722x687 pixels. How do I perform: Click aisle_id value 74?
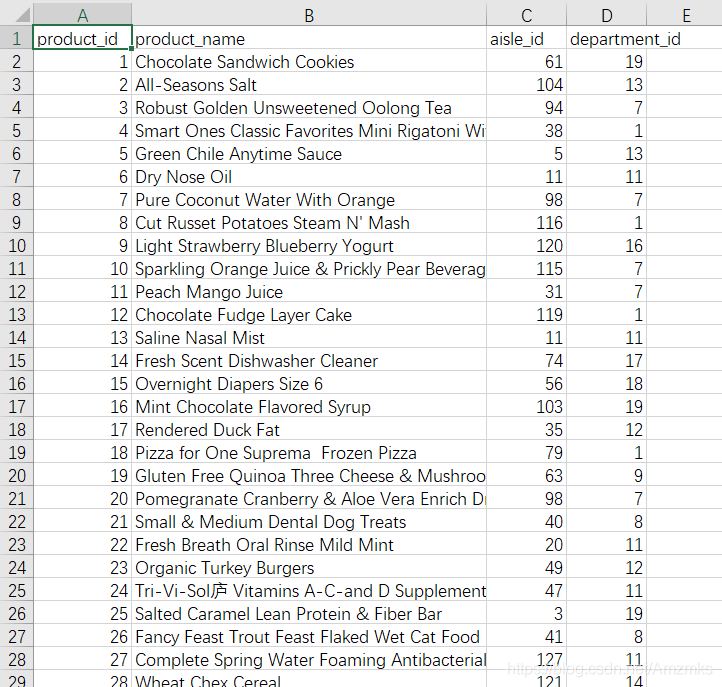click(x=526, y=360)
